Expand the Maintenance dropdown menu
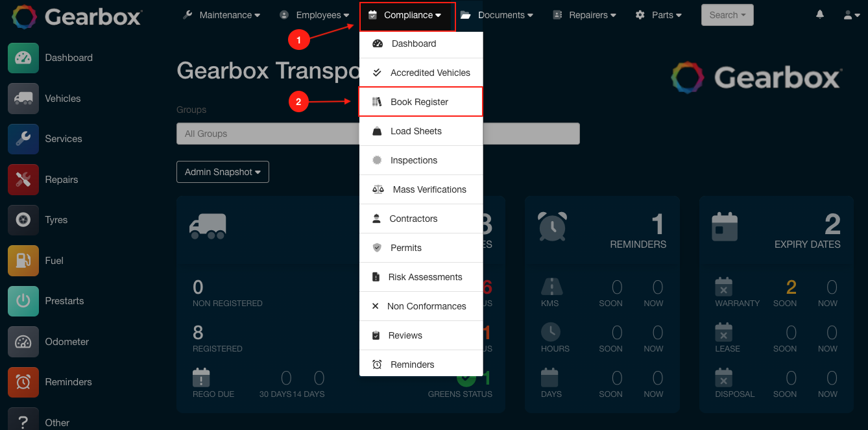This screenshot has width=868, height=430. tap(221, 15)
